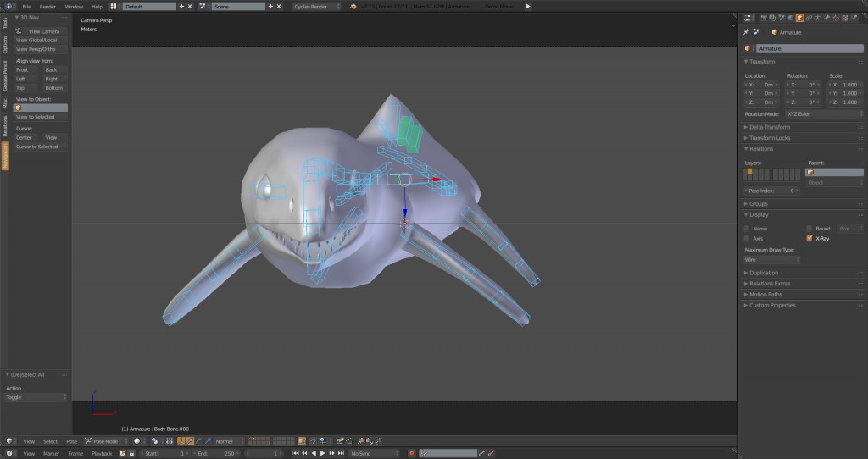Image resolution: width=868 pixels, height=459 pixels.
Task: Toggle the auto-keyframe record button
Action: [x=411, y=453]
